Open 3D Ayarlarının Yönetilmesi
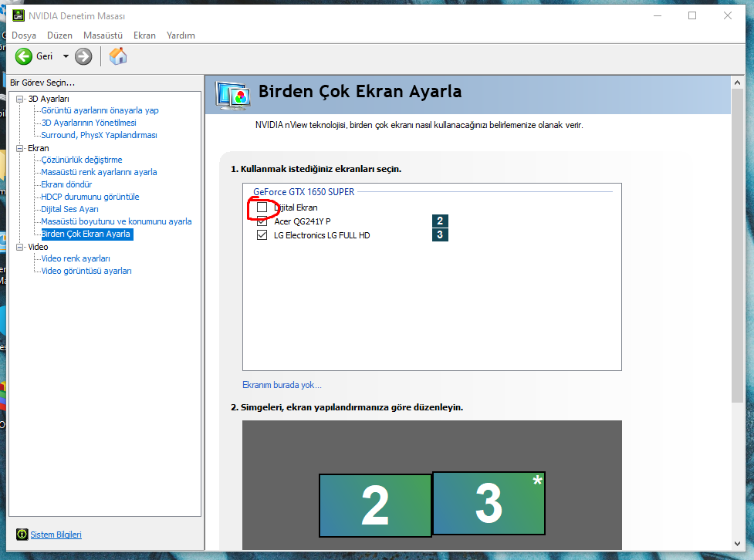The width and height of the screenshot is (754, 560). (x=89, y=123)
